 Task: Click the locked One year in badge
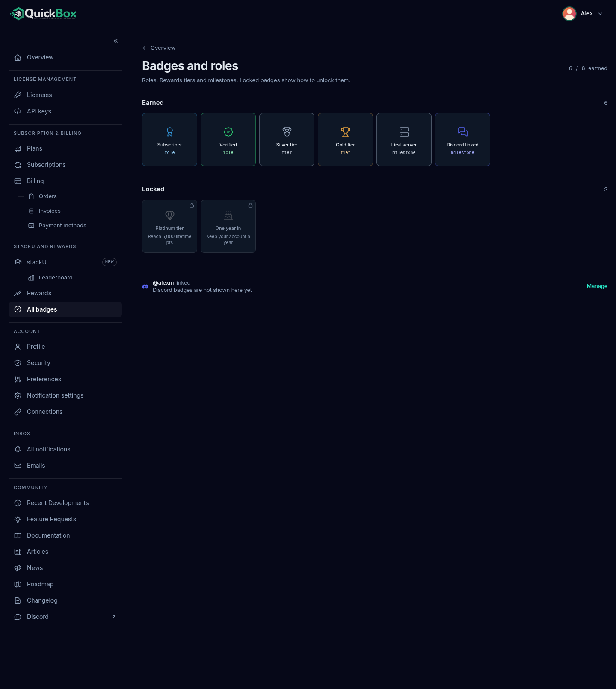point(228,226)
